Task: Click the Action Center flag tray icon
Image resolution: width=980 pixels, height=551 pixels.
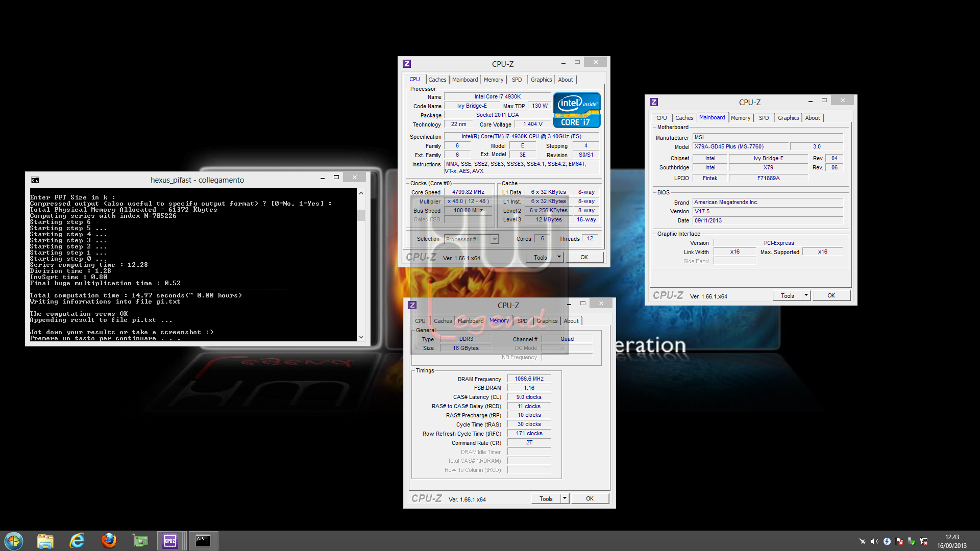Action: tap(899, 541)
